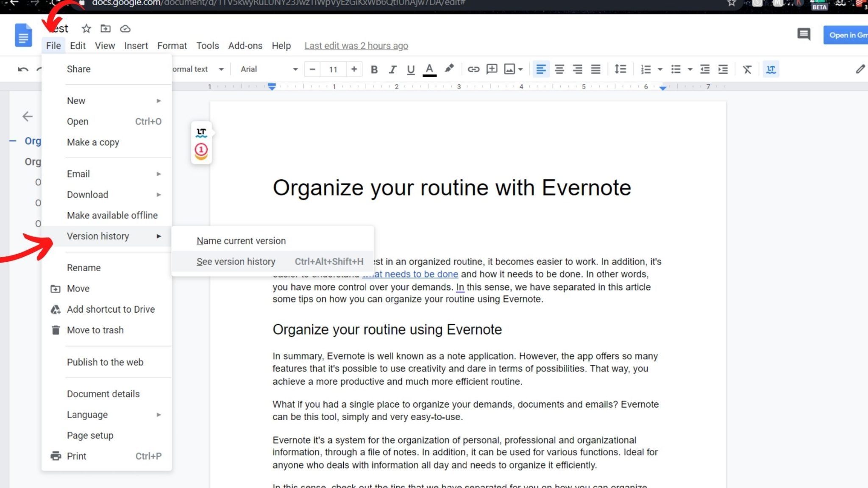Expand the New submenu
The width and height of the screenshot is (868, 488).
(x=107, y=101)
